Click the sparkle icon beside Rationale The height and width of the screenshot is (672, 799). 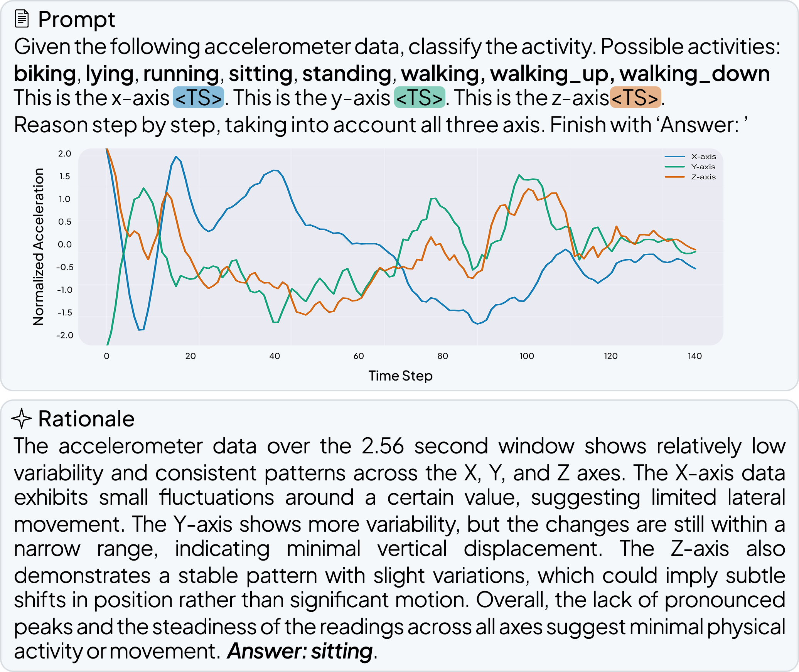[22, 418]
